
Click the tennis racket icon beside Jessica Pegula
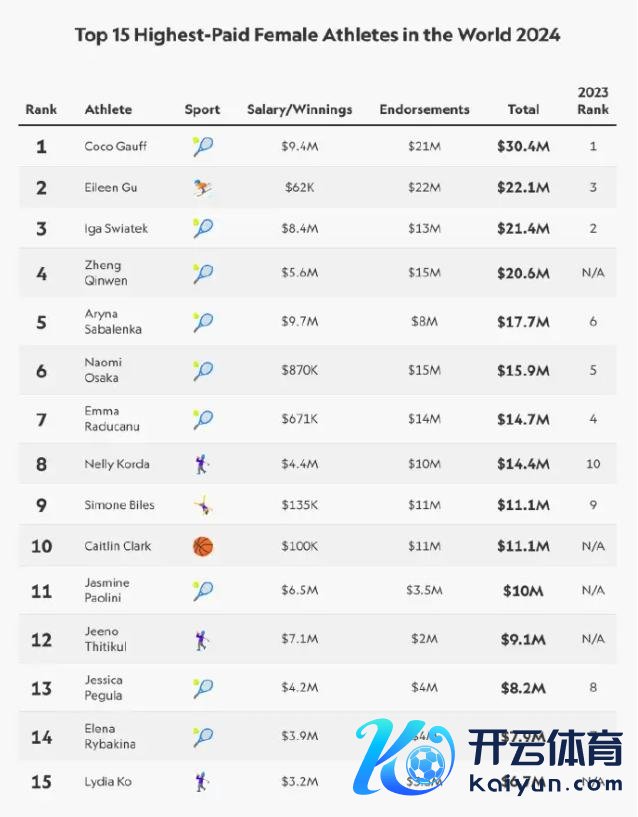click(203, 688)
